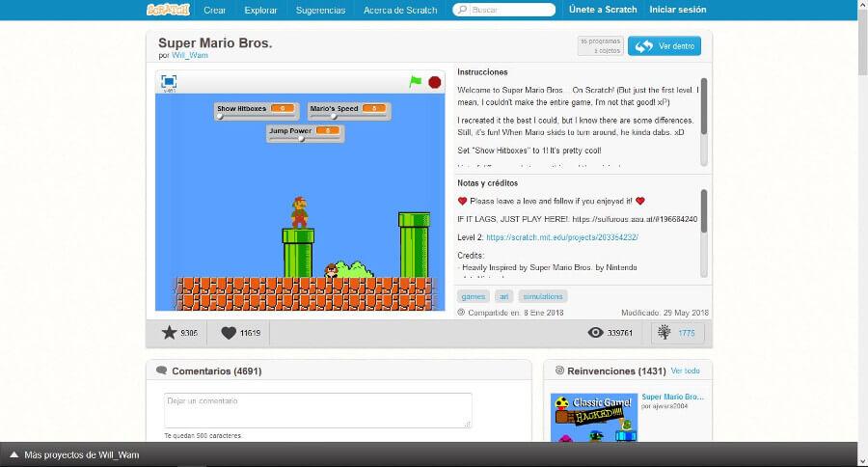Select the art tag
868x467 pixels.
503,296
